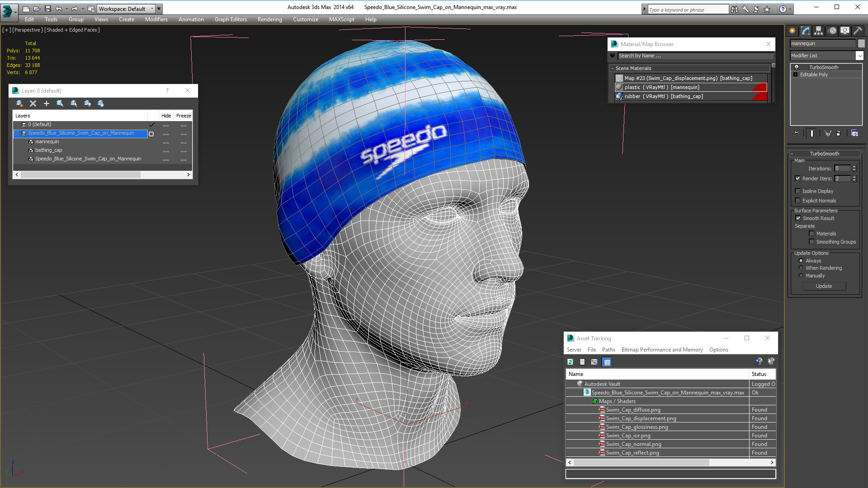The width and height of the screenshot is (868, 488).
Task: Open the Graph Editors menu
Action: pyautogui.click(x=231, y=19)
